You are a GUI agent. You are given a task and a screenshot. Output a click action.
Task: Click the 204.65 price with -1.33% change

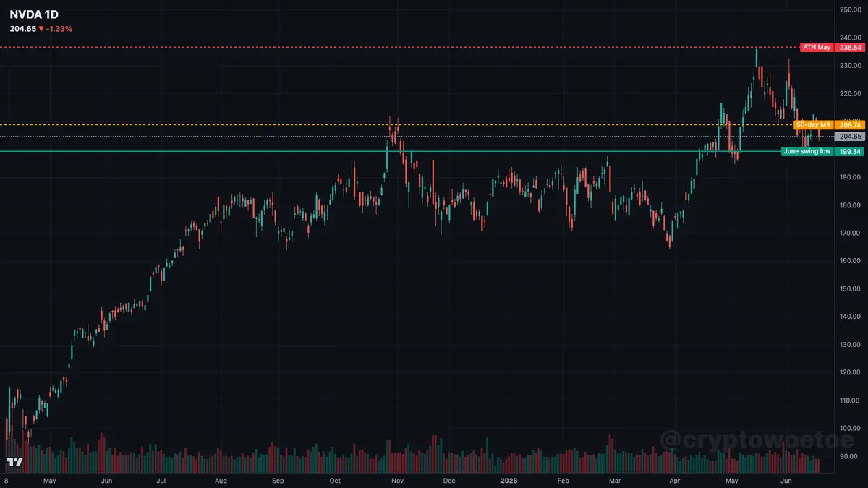point(41,29)
